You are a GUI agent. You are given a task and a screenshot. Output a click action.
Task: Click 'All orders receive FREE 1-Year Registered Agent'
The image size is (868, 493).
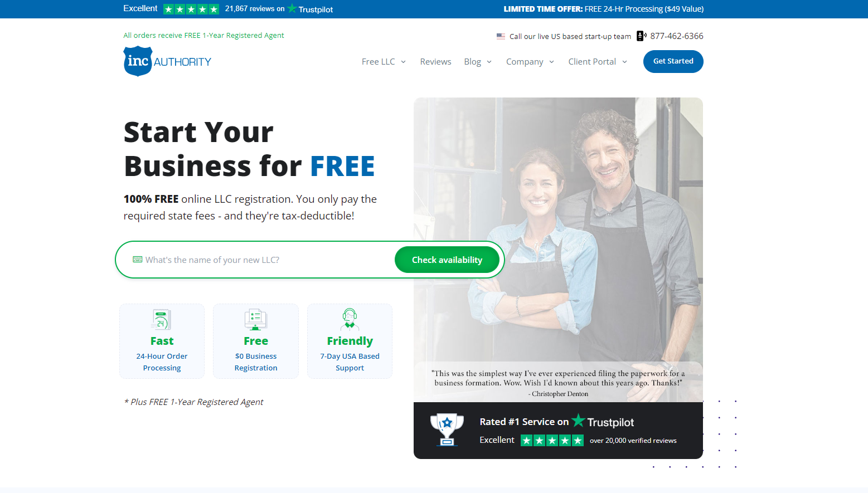[x=203, y=35]
